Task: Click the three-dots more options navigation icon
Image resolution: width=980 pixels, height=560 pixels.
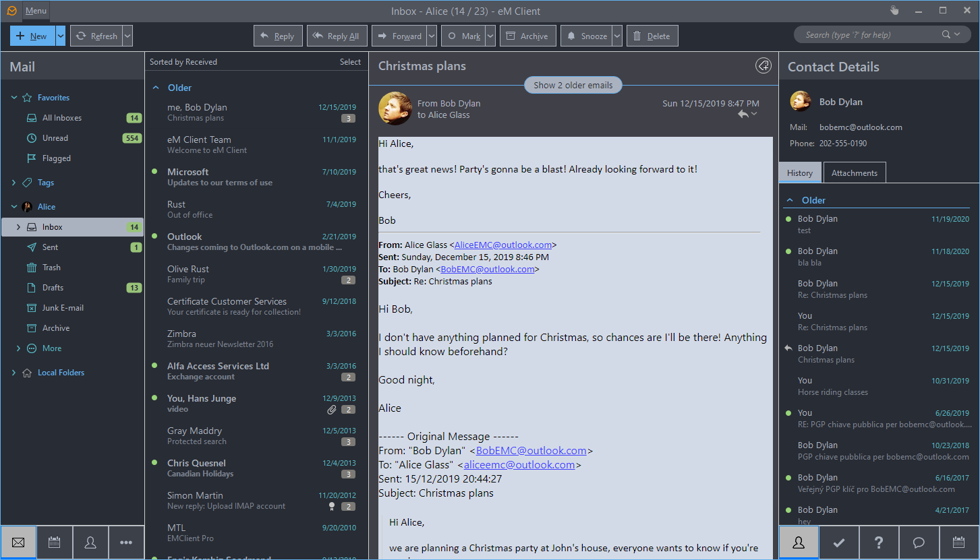Action: (x=126, y=542)
